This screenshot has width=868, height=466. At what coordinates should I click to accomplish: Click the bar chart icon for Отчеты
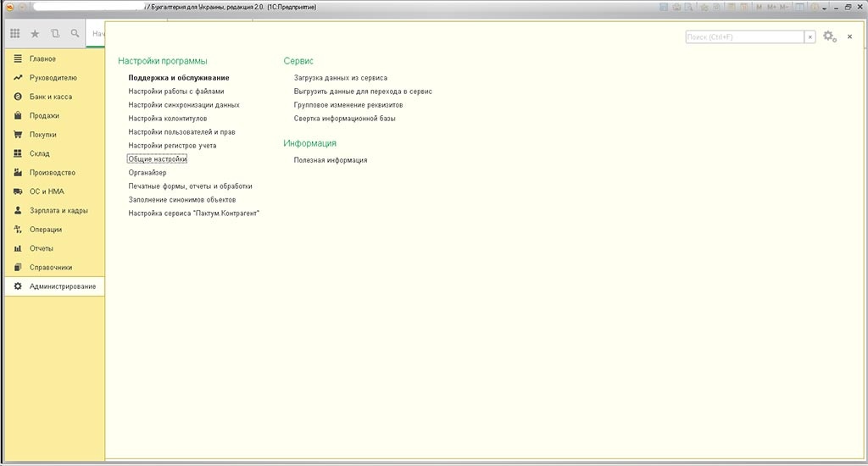[18, 248]
